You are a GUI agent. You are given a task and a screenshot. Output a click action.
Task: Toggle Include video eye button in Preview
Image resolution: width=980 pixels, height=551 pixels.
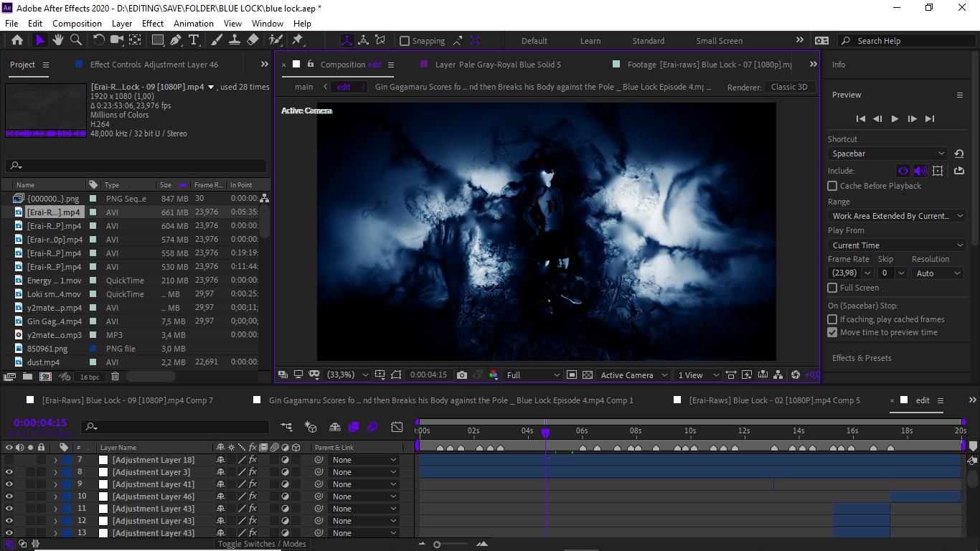(x=903, y=171)
